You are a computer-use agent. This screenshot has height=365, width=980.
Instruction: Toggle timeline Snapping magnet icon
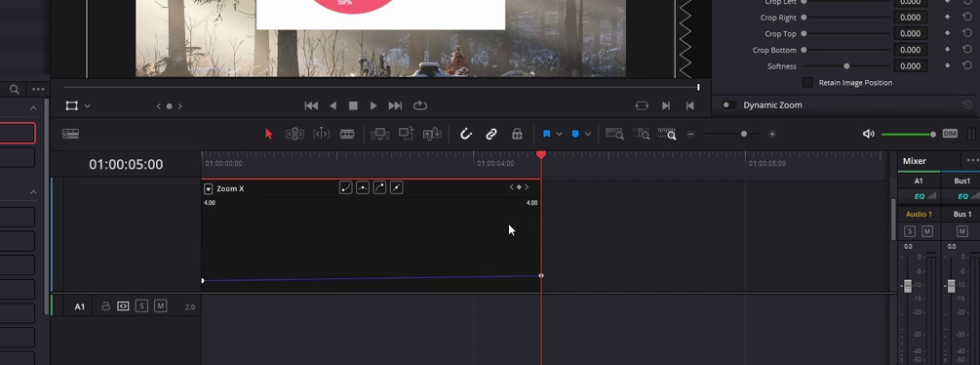[x=466, y=134]
